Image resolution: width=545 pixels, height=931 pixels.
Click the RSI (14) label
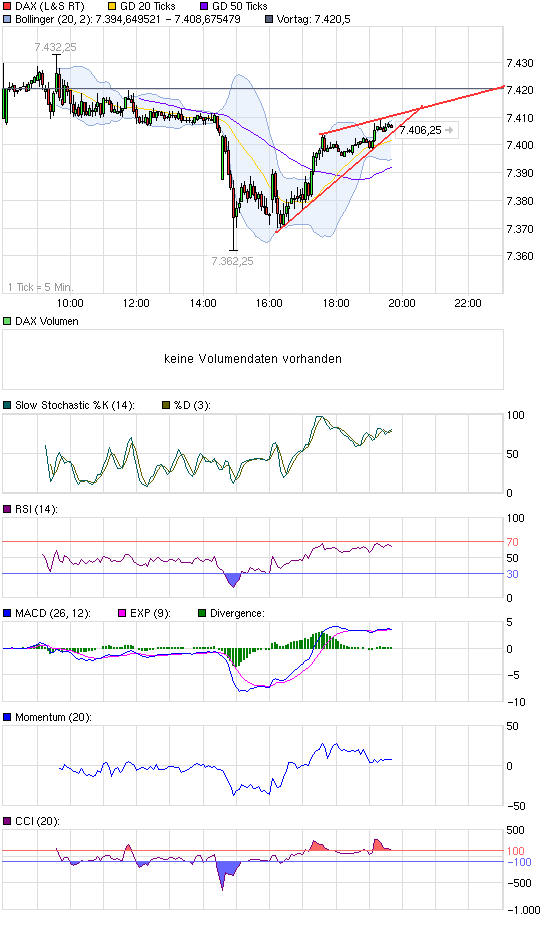tap(36, 509)
